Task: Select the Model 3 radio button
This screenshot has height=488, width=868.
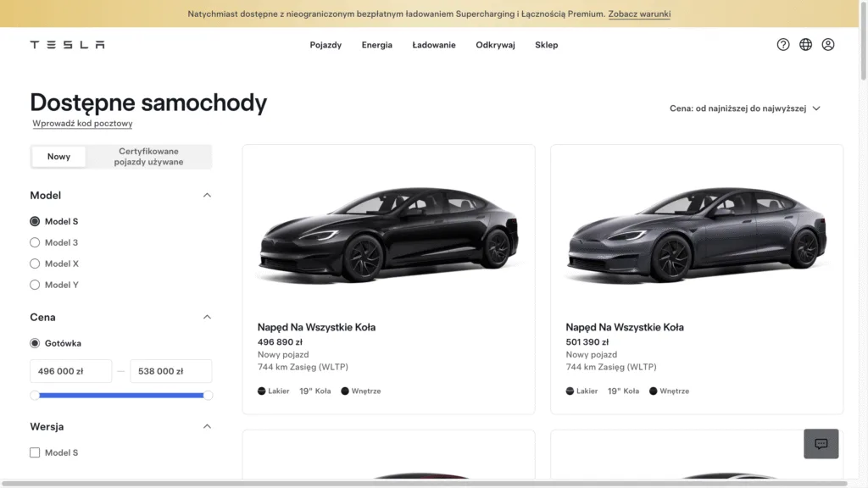Action: [x=35, y=242]
